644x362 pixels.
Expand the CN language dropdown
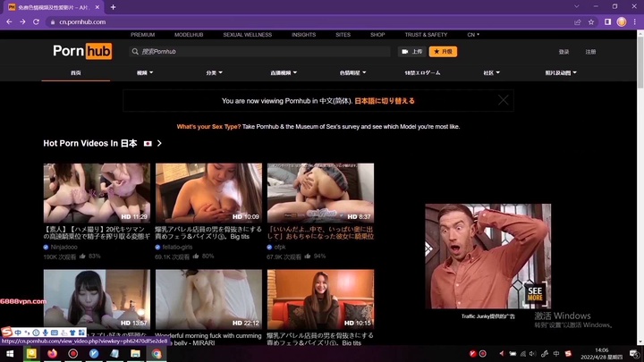click(x=473, y=35)
